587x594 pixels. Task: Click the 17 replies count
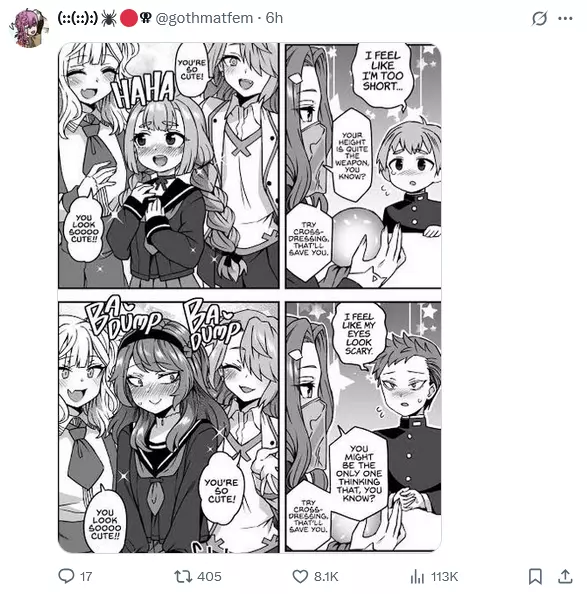point(86,577)
